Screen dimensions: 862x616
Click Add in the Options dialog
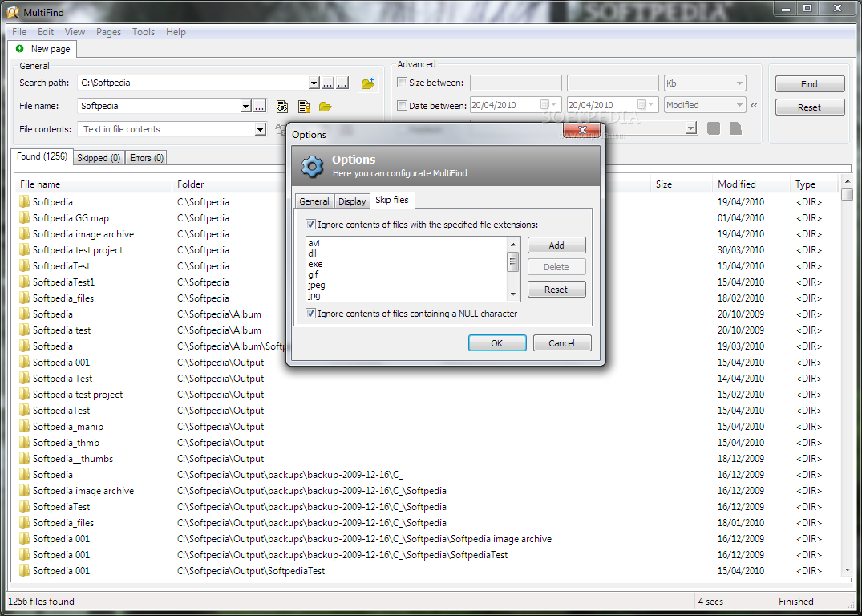point(556,245)
